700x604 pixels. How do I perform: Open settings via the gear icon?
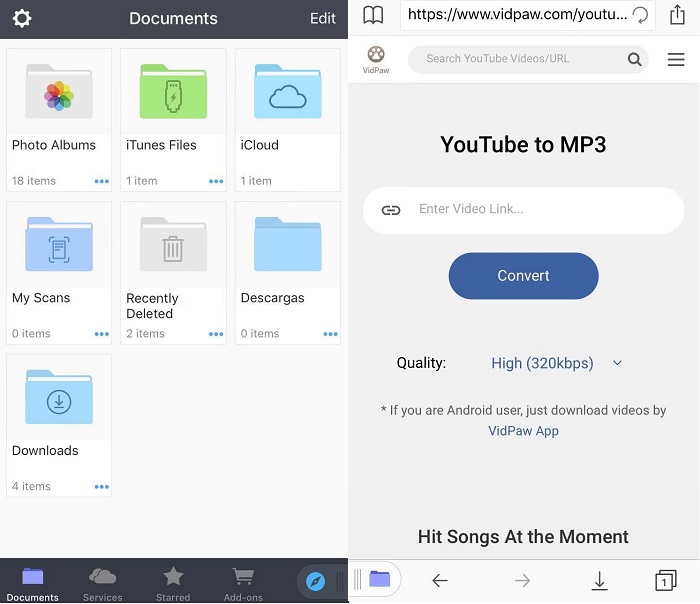21,18
